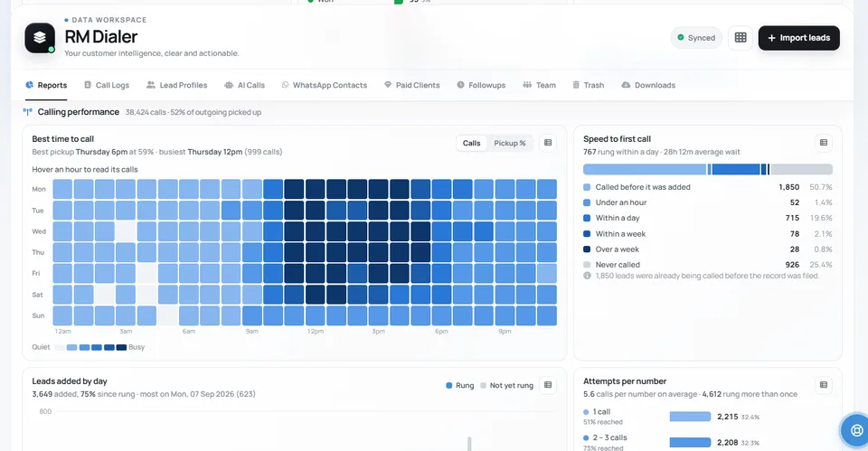Click the Within a week color swatch
This screenshot has height=451, width=868.
point(587,233)
